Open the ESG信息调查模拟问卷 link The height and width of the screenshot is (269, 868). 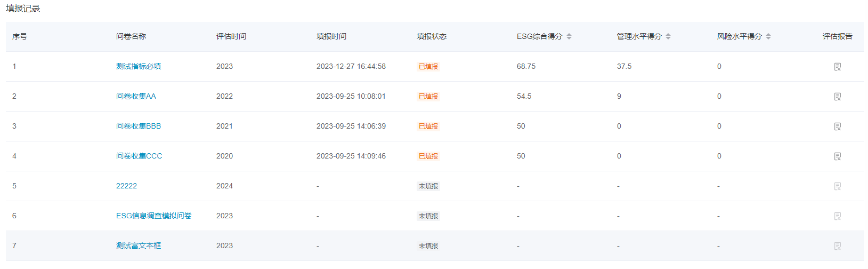click(153, 216)
